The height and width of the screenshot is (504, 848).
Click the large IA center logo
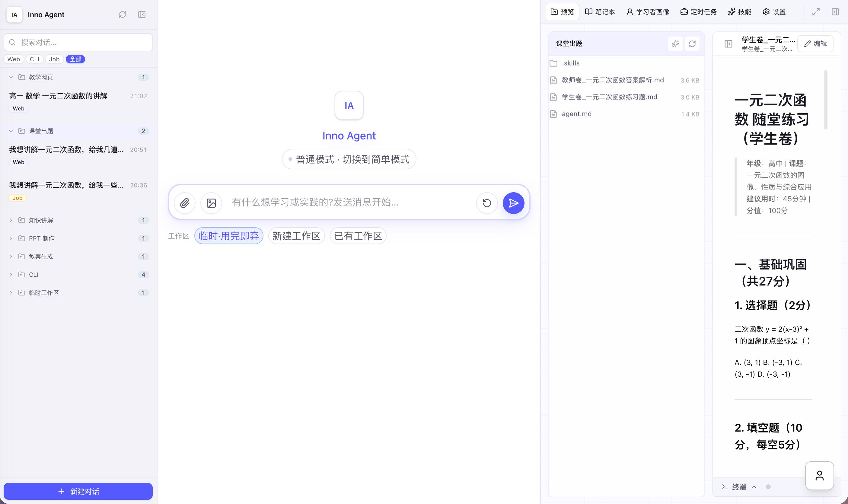tap(349, 105)
